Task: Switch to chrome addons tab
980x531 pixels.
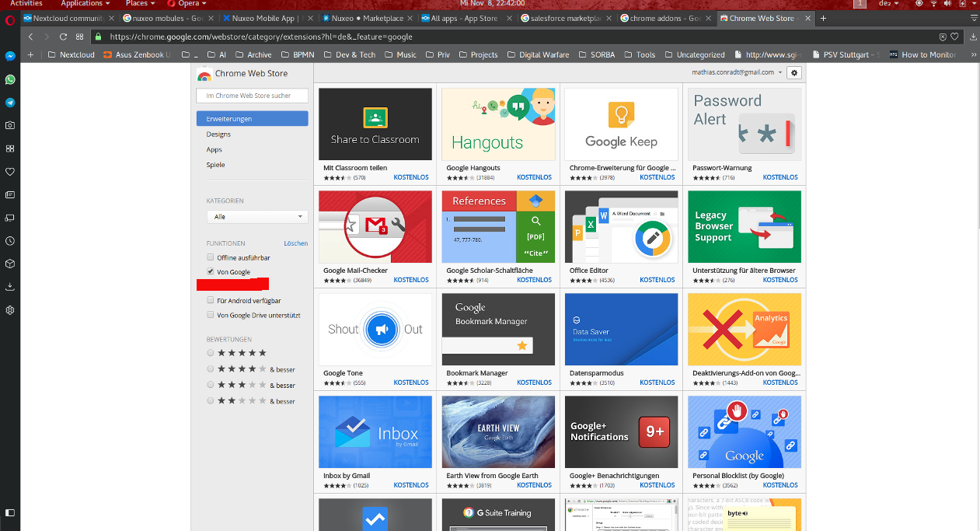Action: 664,18
